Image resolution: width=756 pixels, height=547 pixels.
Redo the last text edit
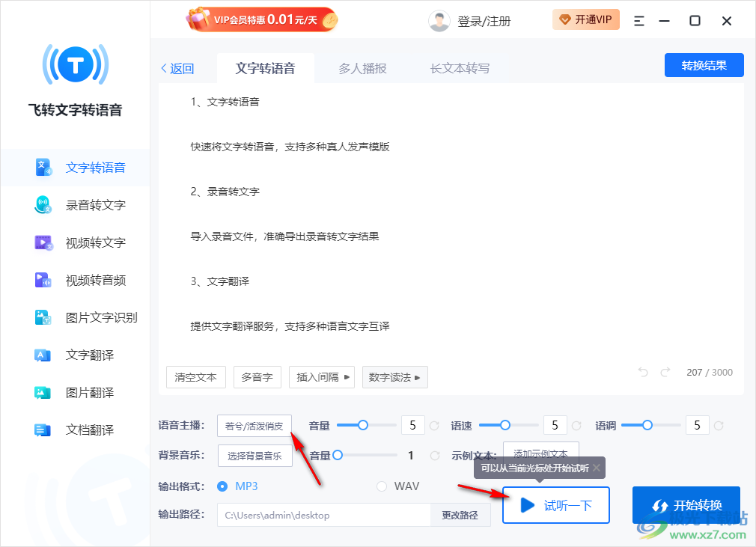[x=665, y=372]
